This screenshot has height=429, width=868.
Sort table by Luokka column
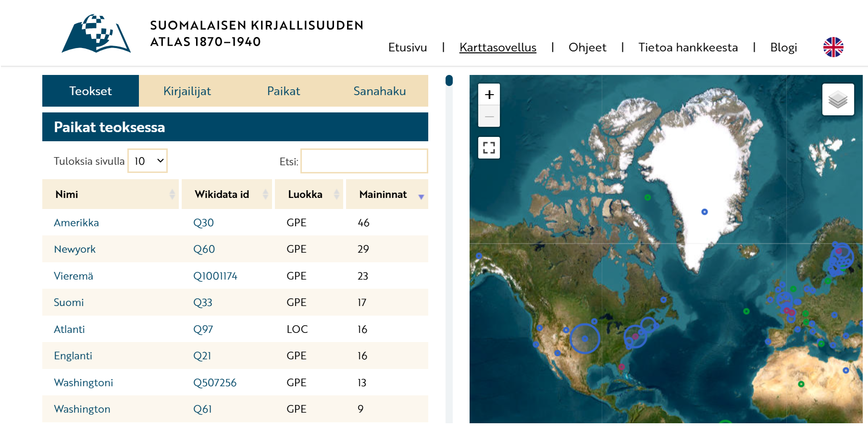(309, 194)
